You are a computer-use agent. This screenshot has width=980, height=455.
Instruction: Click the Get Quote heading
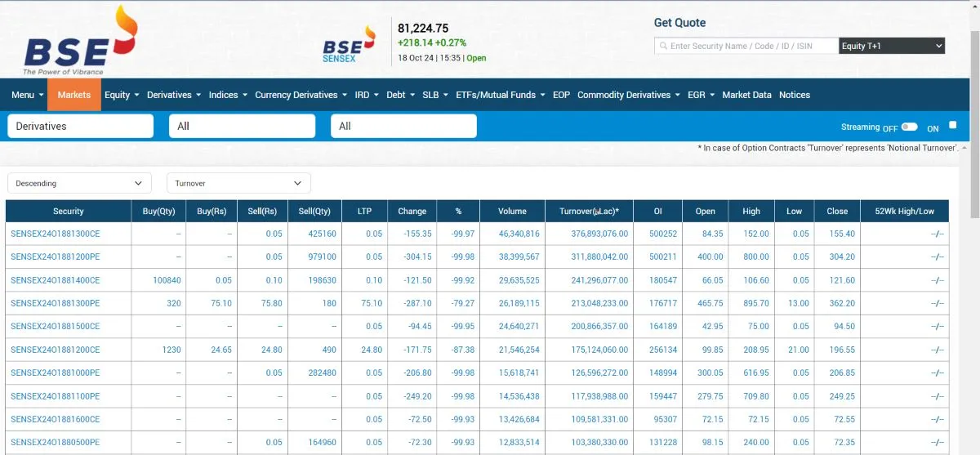click(679, 23)
